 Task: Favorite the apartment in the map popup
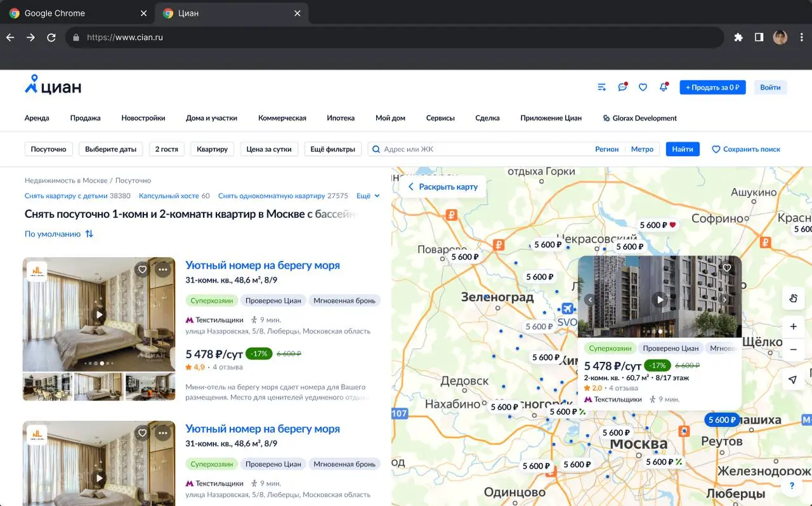coord(727,268)
